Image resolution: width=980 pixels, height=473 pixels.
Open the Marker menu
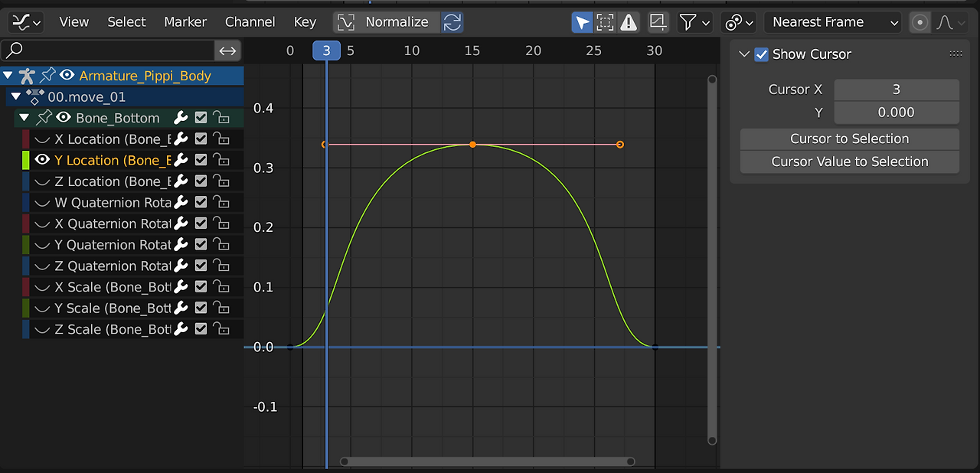[185, 22]
